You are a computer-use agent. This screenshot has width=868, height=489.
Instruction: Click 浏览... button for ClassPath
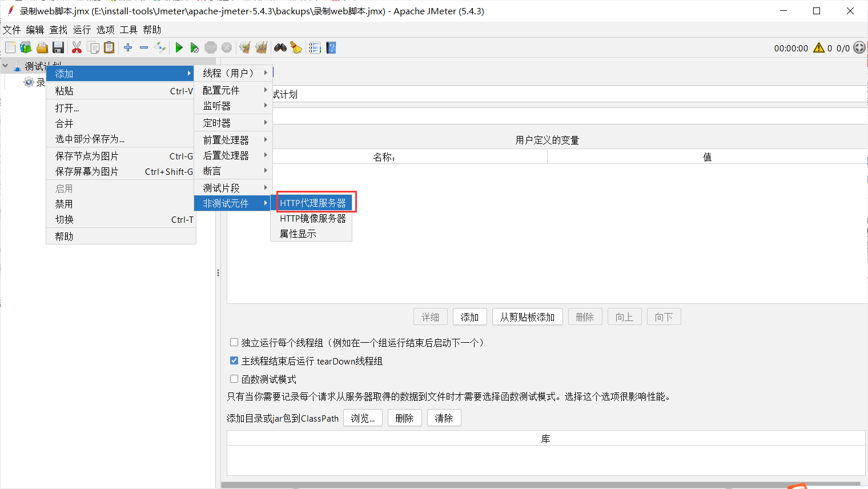point(363,418)
